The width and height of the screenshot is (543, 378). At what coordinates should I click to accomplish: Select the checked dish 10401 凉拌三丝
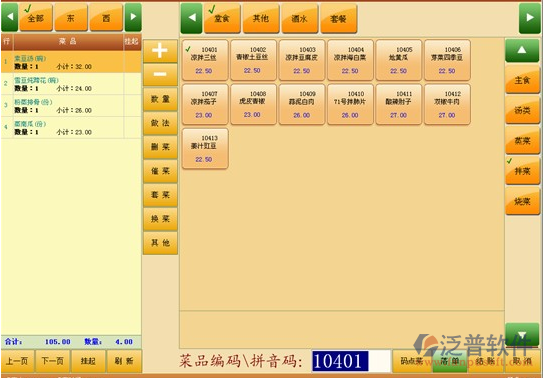pyautogui.click(x=205, y=60)
